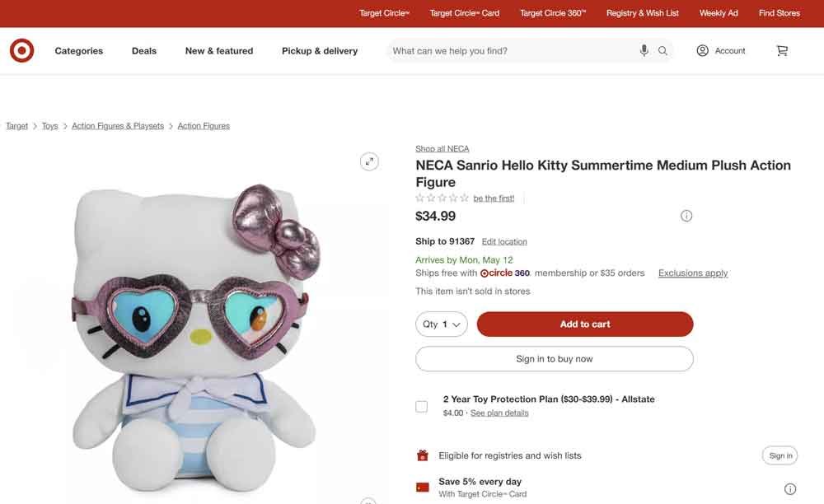The width and height of the screenshot is (824, 504).
Task: Open the Weekly Ad menu item
Action: [719, 12]
